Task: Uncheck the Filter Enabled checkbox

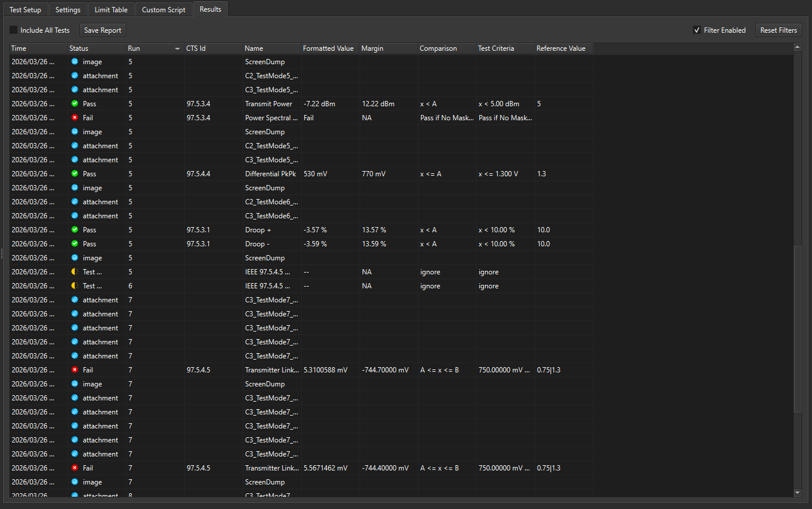Action: pos(696,30)
